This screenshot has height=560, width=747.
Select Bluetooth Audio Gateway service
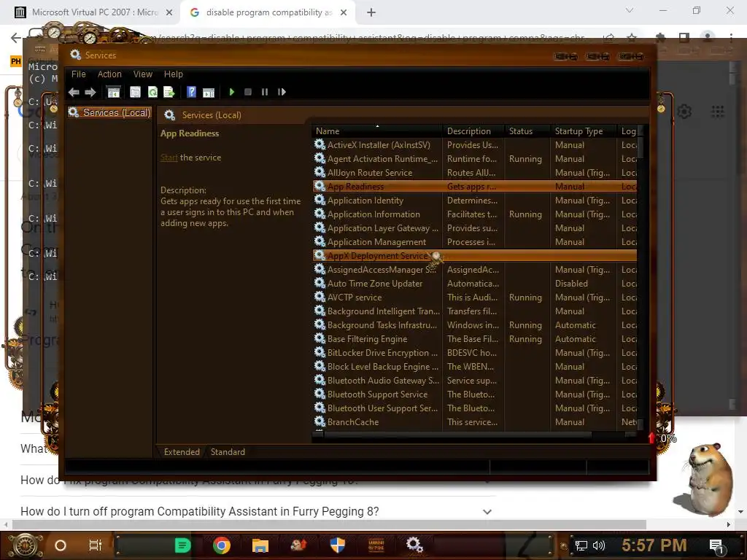tap(474, 380)
